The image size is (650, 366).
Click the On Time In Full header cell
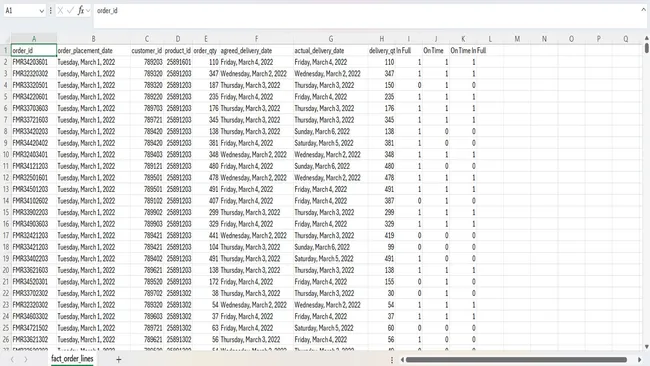tap(463, 51)
